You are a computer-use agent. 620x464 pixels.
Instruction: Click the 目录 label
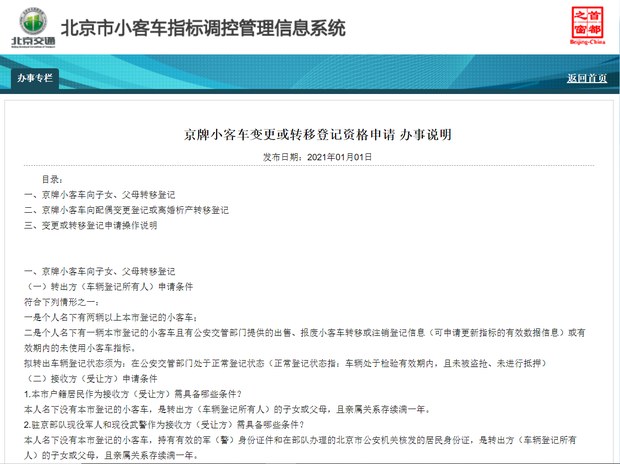(x=52, y=180)
